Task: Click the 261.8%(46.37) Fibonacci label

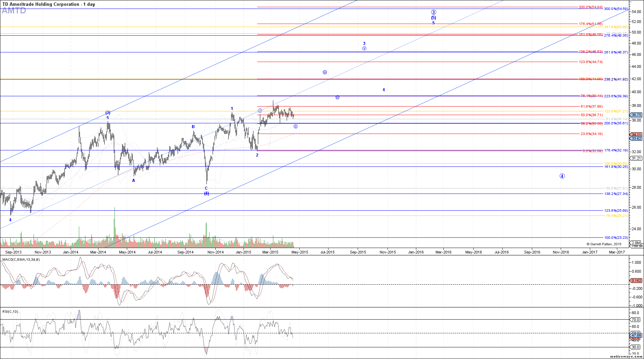Action: tap(616, 52)
